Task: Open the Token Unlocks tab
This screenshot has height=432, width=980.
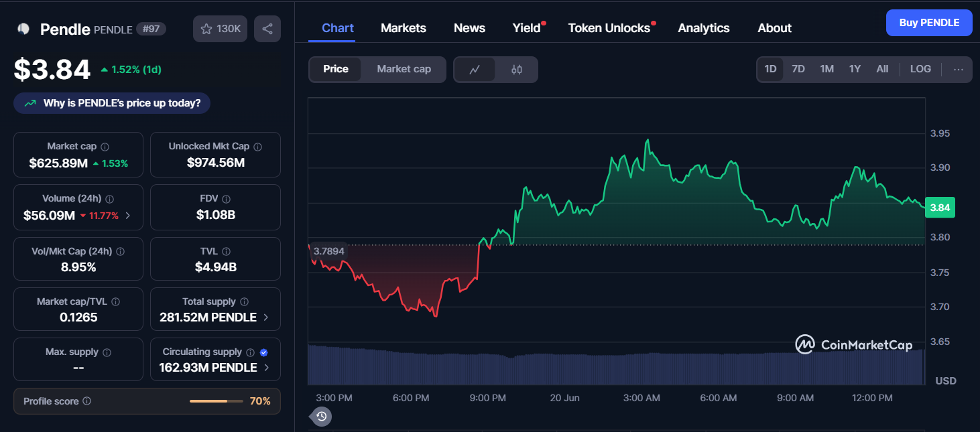Action: click(609, 28)
